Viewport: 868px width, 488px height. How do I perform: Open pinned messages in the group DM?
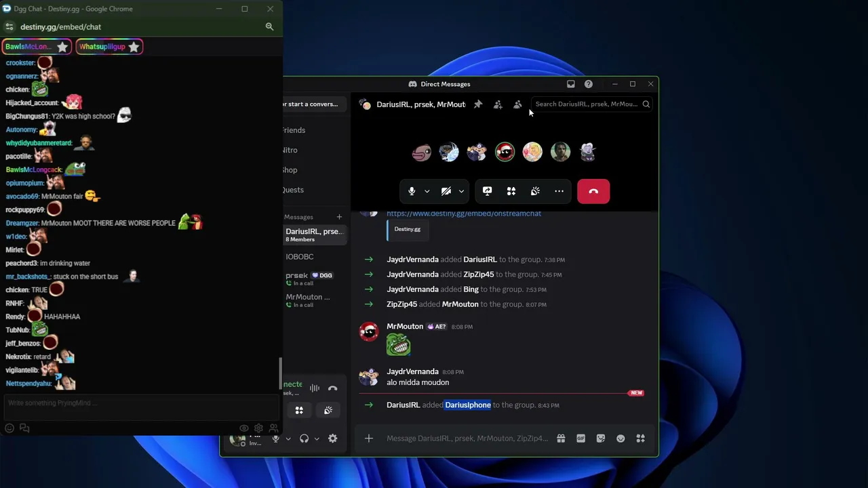click(x=478, y=104)
